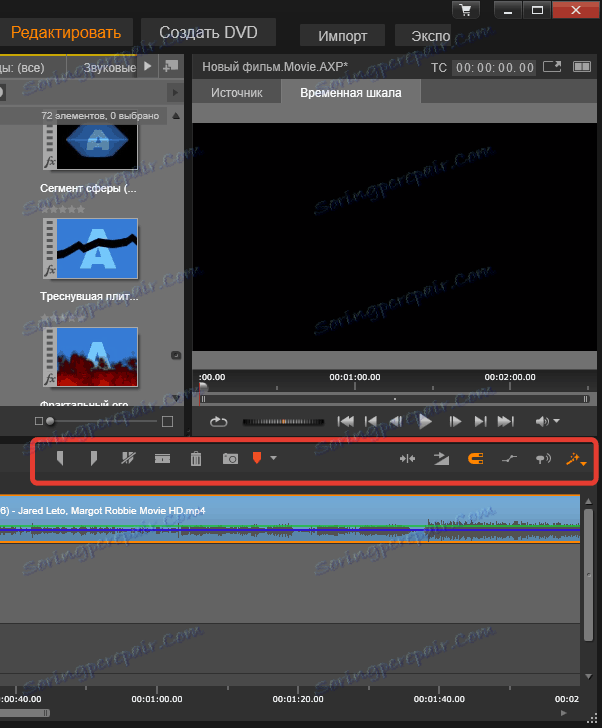Click the audio scrubbing speaker icon
Viewport: 602px width, 728px height.
(543, 459)
